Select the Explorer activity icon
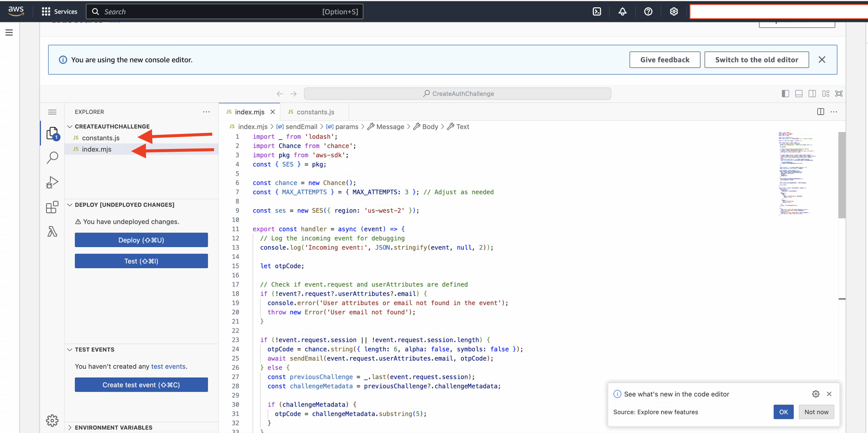 (x=52, y=133)
